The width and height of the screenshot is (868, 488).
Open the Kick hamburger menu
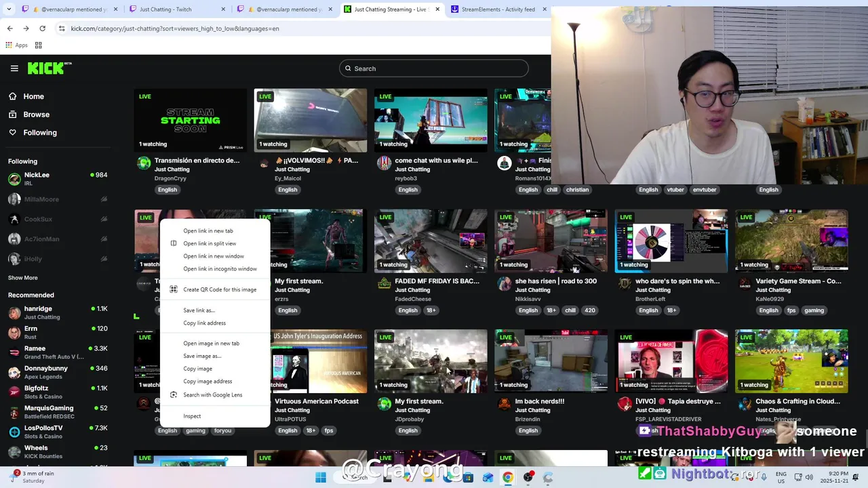pyautogui.click(x=14, y=68)
